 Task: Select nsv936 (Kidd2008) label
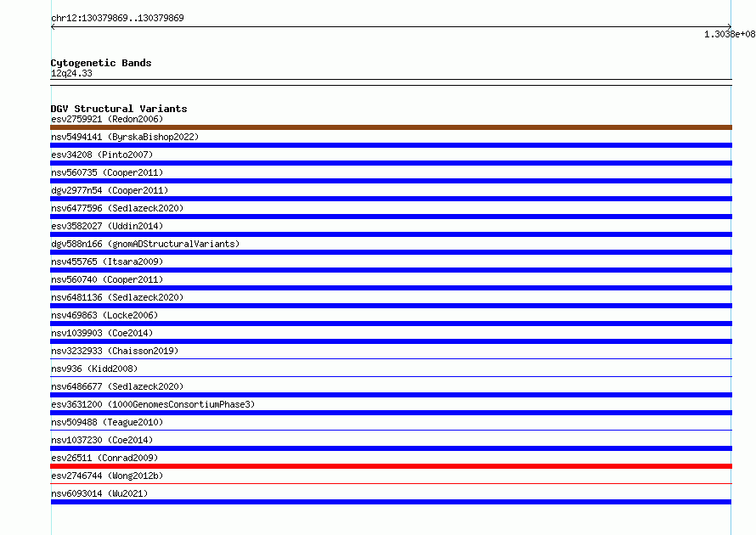coord(94,369)
